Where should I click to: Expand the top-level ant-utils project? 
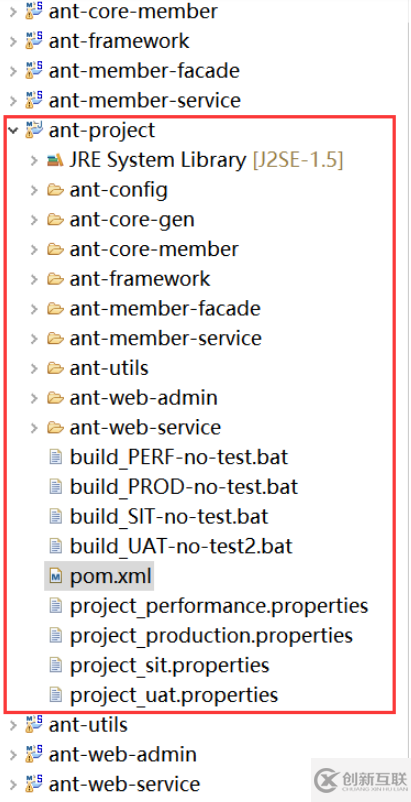[13, 725]
